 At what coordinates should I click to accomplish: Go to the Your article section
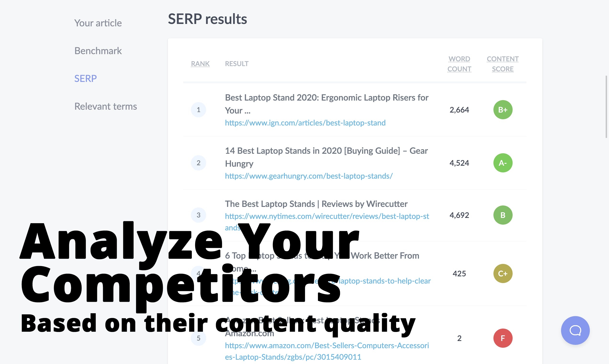pos(98,23)
